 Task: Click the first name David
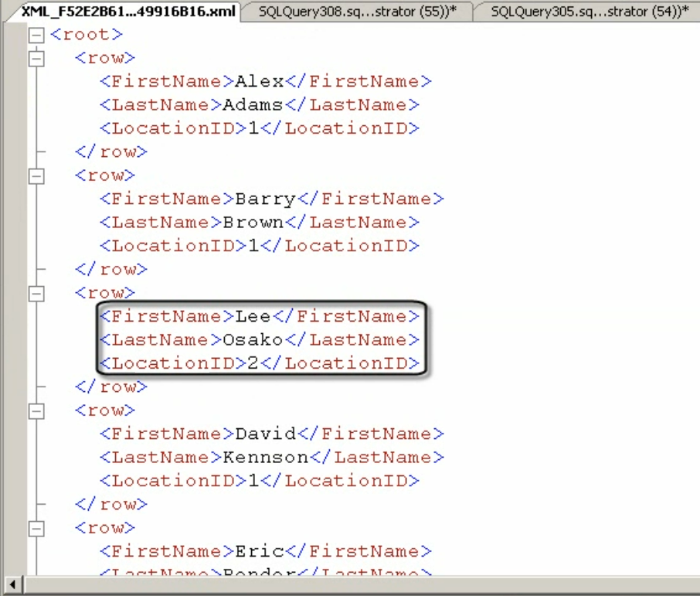[x=266, y=434]
